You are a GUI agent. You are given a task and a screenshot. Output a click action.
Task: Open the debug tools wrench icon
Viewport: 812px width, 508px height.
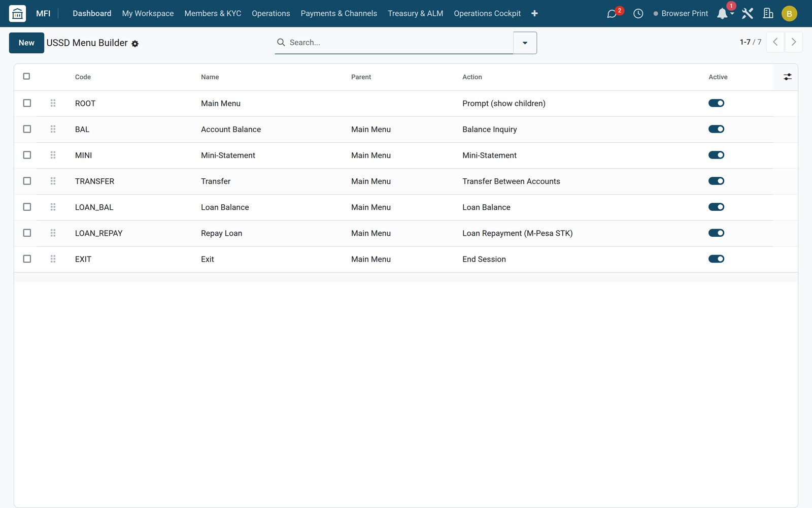coord(747,14)
